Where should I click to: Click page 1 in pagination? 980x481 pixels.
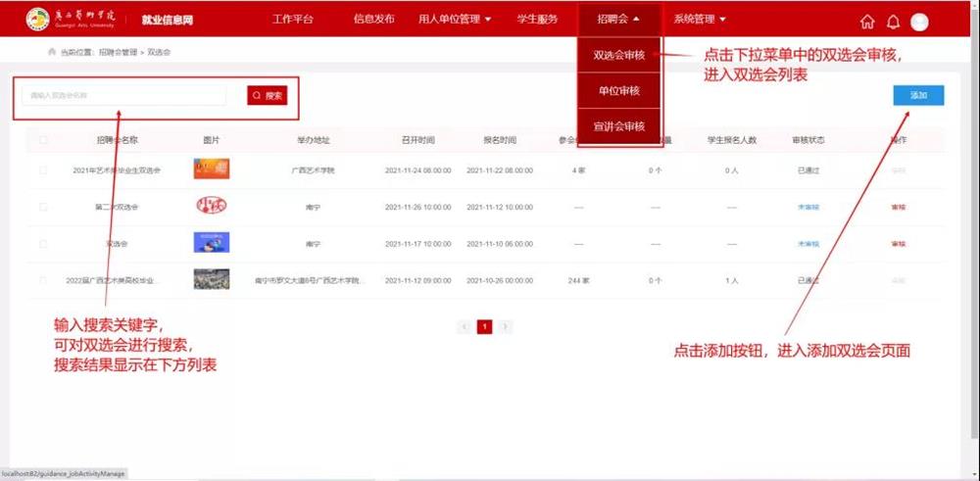[x=484, y=326]
